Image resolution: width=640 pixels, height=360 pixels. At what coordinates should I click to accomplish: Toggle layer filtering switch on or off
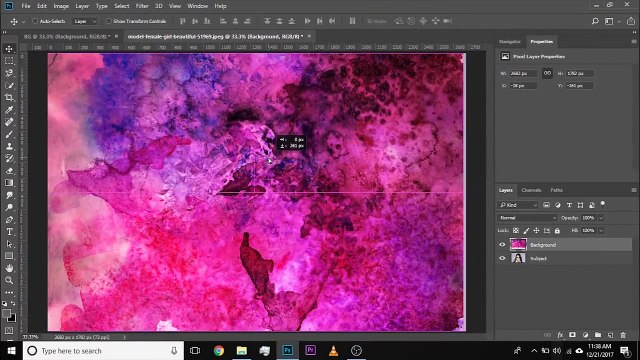coord(603,204)
